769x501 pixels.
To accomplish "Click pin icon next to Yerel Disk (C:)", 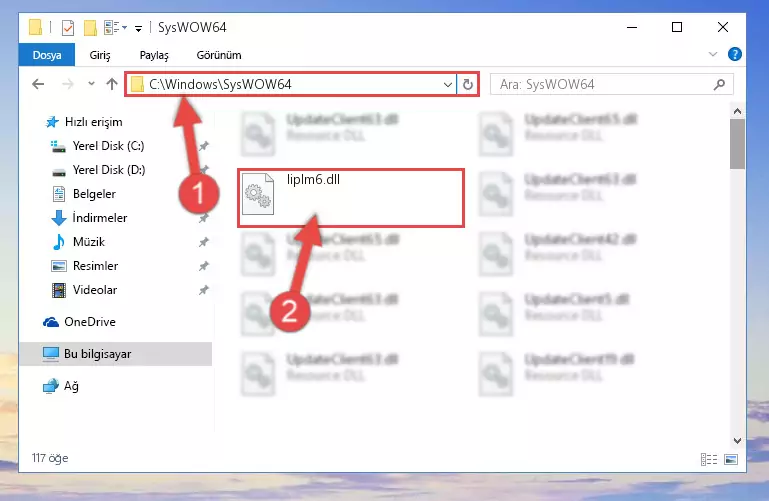I will click(204, 146).
